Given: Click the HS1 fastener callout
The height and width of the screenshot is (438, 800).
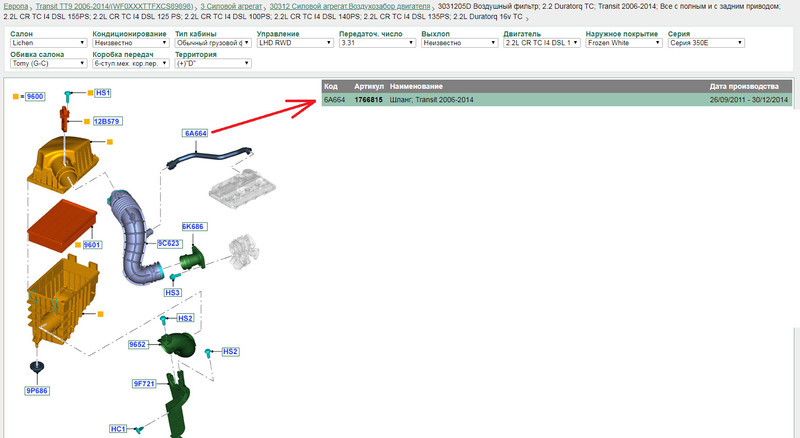Looking at the screenshot, I should 103,92.
